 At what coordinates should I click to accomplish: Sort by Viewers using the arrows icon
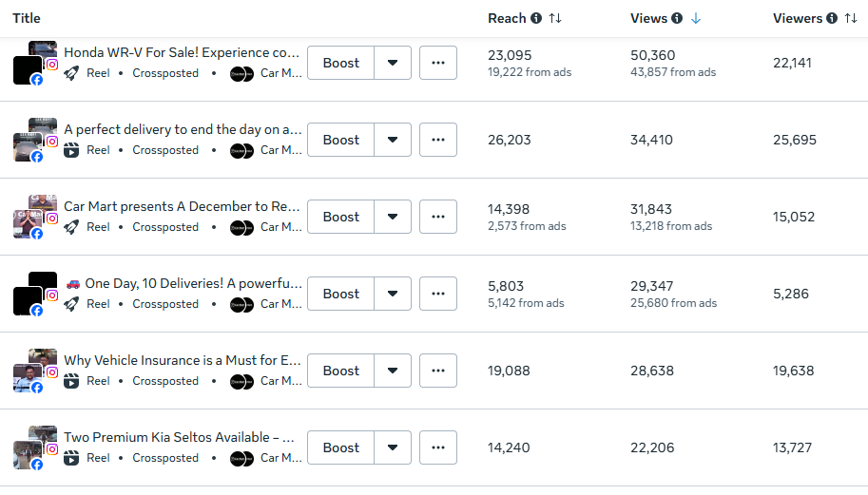pyautogui.click(x=851, y=18)
